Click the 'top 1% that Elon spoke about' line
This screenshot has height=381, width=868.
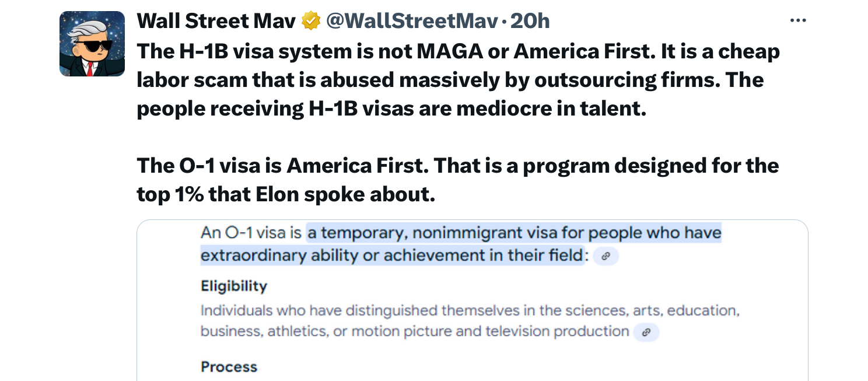click(x=286, y=194)
